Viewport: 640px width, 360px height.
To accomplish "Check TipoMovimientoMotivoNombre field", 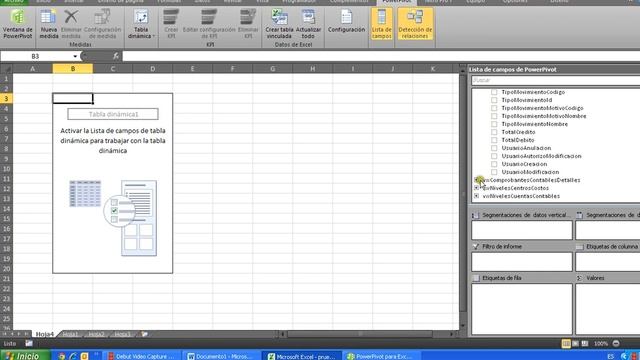I will pyautogui.click(x=494, y=116).
